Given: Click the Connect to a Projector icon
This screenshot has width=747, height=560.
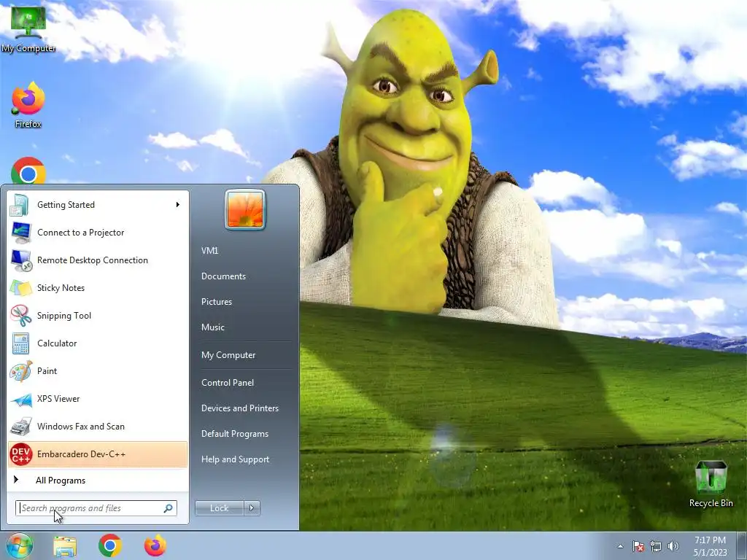Looking at the screenshot, I should tap(20, 233).
